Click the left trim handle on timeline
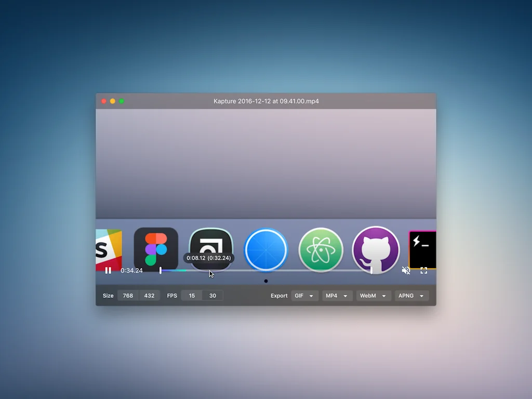 point(161,271)
